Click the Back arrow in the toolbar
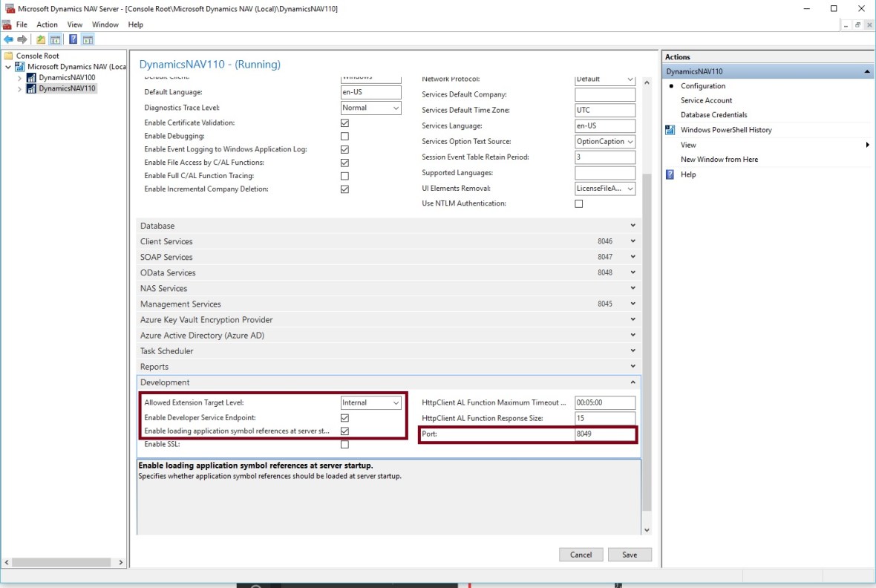The width and height of the screenshot is (876, 588). coord(8,39)
